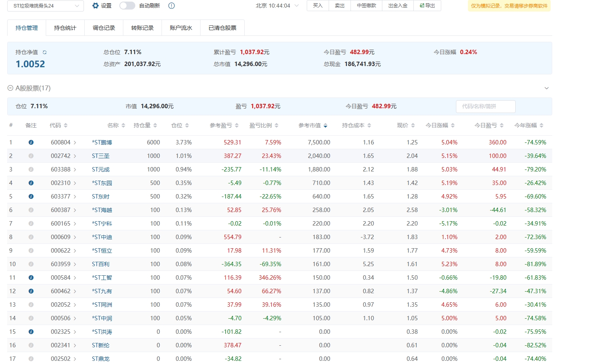Expand the 600804 stock code chevron

(75, 142)
